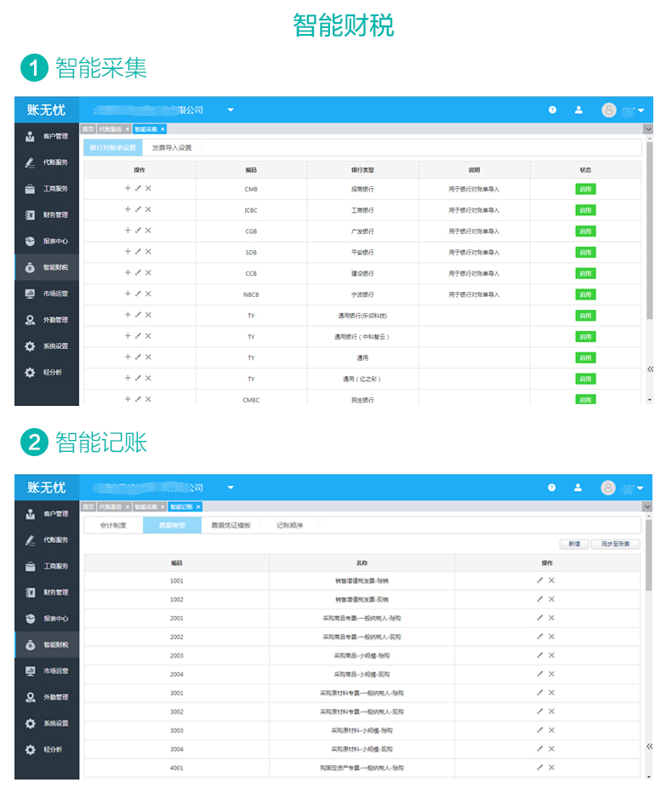This screenshot has height=794, width=672.
Task: Click the 新增 button
Action: click(574, 545)
